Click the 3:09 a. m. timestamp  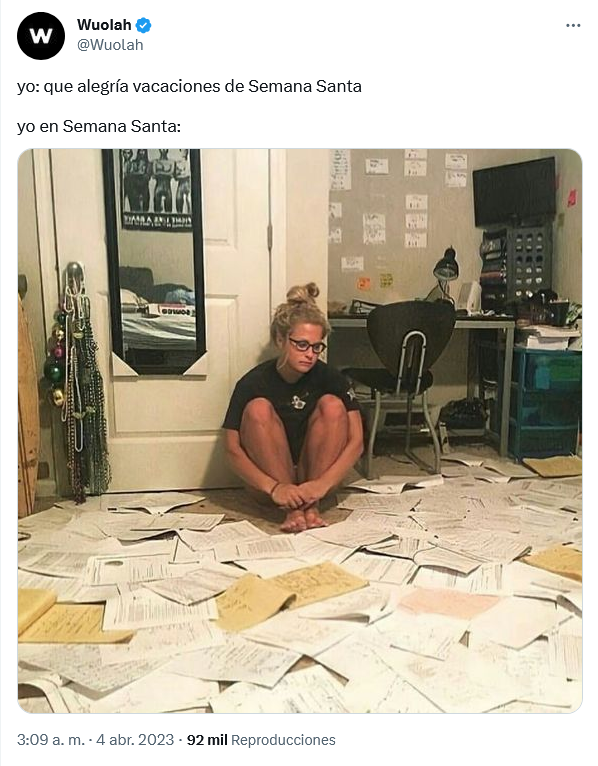tap(51, 740)
